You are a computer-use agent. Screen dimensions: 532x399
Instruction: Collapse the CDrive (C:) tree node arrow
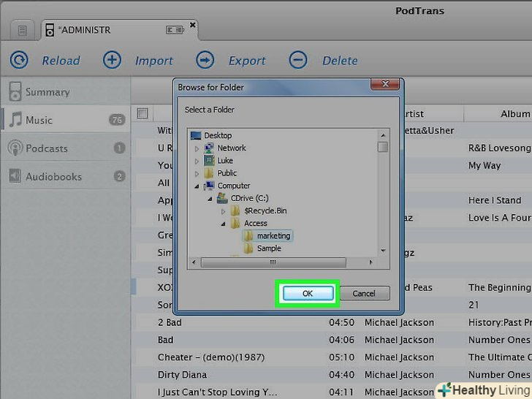coord(210,199)
